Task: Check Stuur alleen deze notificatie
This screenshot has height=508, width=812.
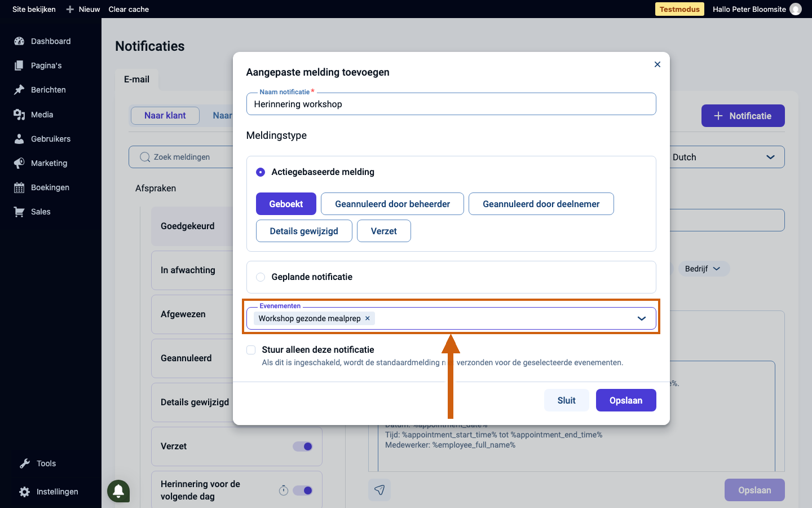Action: (x=251, y=350)
